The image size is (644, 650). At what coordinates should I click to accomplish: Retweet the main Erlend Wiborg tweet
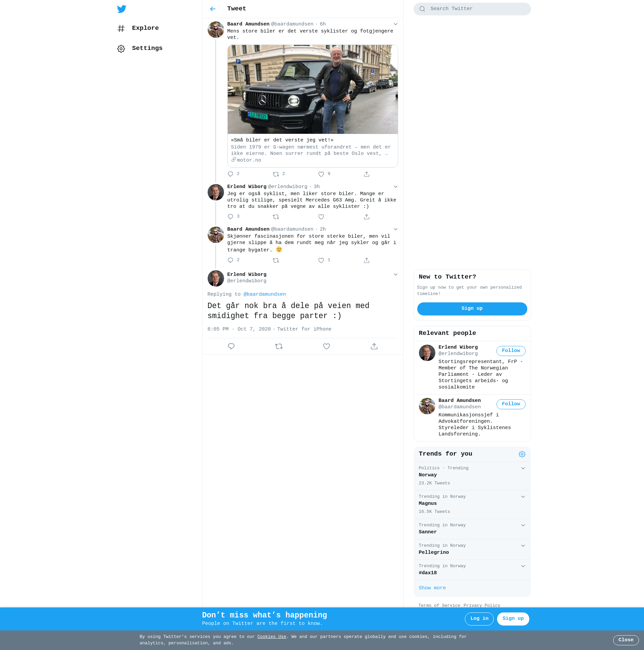[x=279, y=346]
